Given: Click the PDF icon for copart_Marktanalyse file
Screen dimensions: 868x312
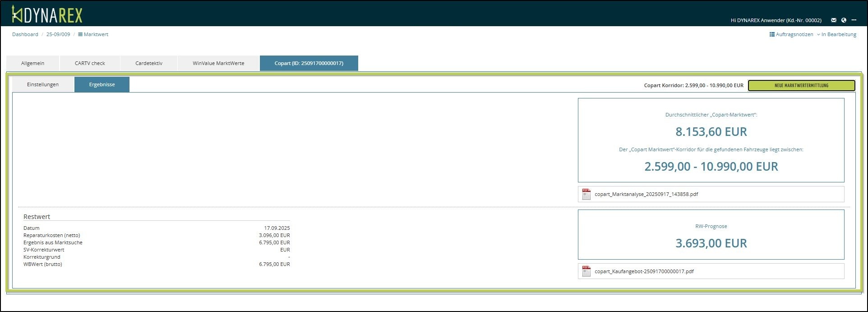Looking at the screenshot, I should 586,194.
